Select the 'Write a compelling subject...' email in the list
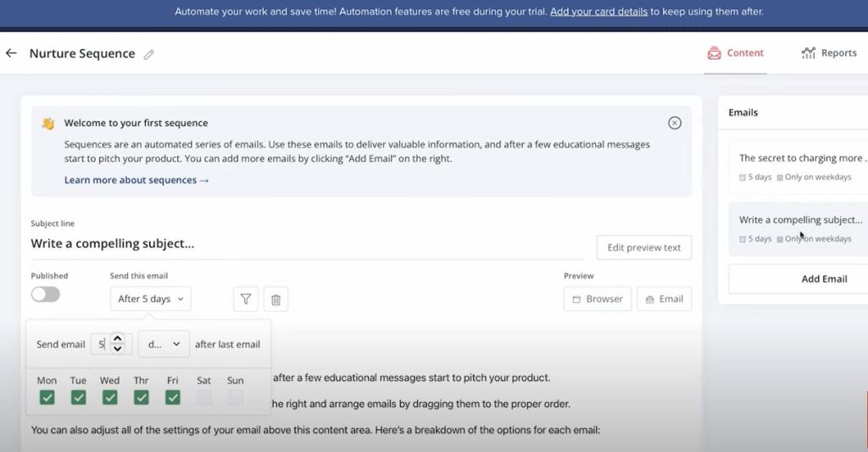Image resolution: width=868 pixels, height=452 pixels. click(800, 229)
